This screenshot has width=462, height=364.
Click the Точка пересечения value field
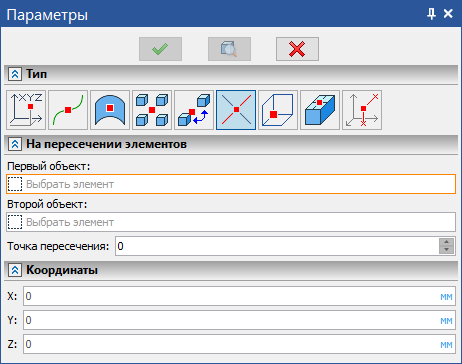(x=277, y=246)
